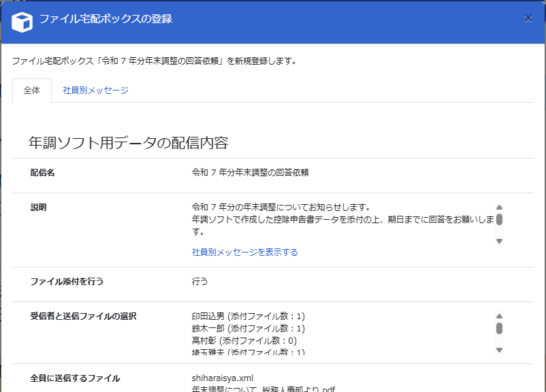Image resolution: width=546 pixels, height=392 pixels.
Task: Click the 配信名 value 令和７年分年末調整の回答依頼
Action: click(x=250, y=173)
